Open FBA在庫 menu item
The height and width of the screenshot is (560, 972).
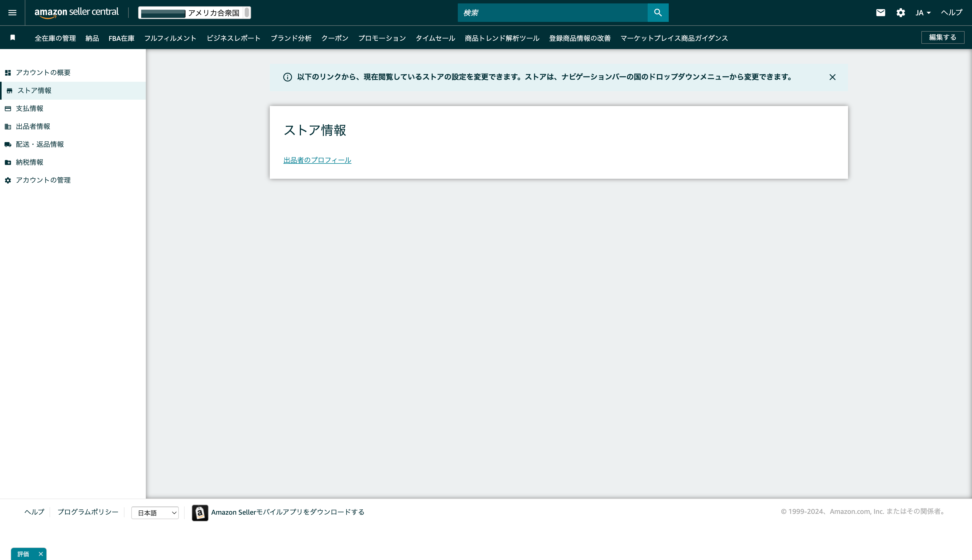pos(122,38)
